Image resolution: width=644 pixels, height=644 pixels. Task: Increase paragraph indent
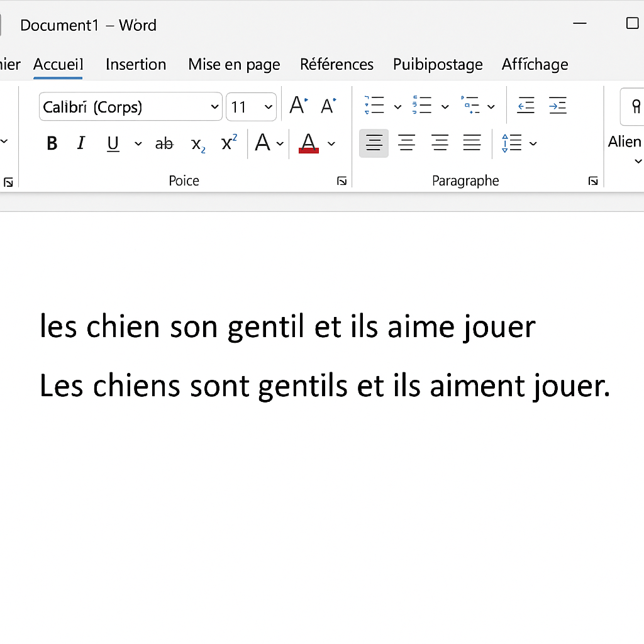pyautogui.click(x=557, y=106)
